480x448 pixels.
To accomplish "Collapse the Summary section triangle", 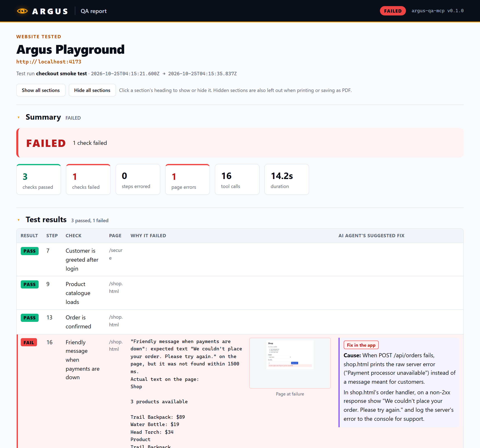I will 19,118.
